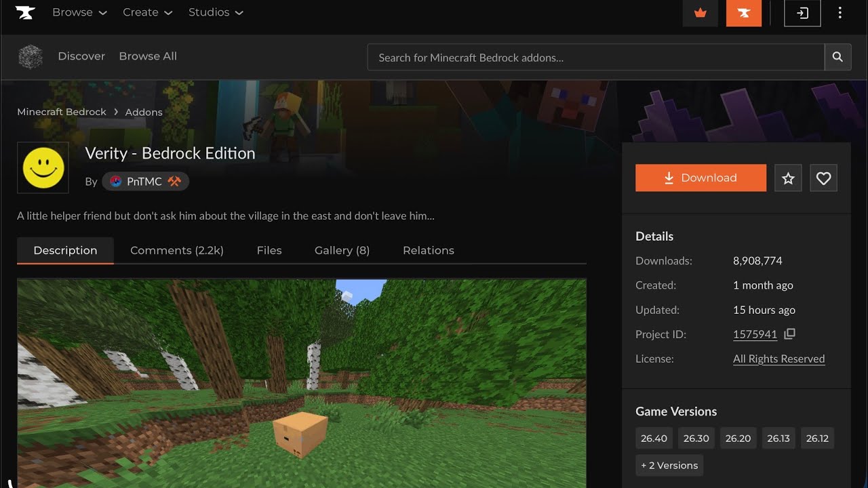Switch to the Comments (2.2k) tab

pos(177,250)
